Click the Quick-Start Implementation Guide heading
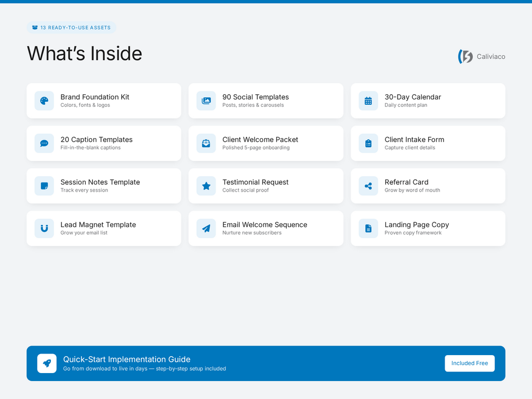This screenshot has height=399, width=532. tap(127, 359)
